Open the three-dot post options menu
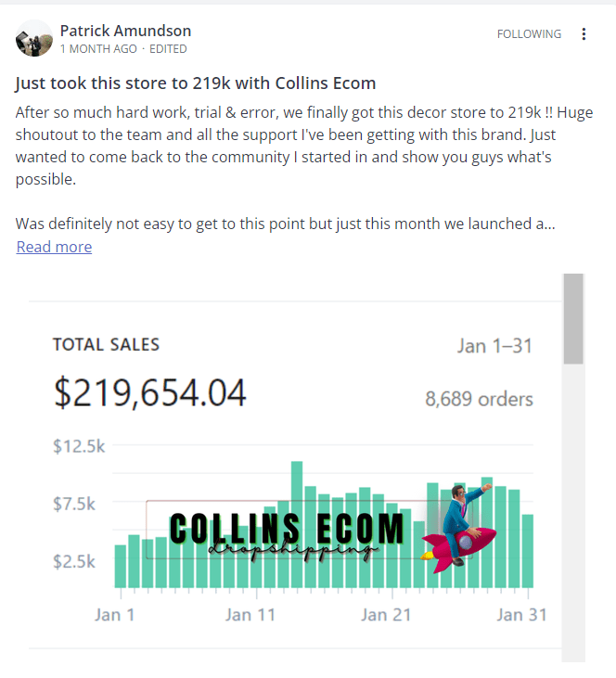This screenshot has height=678, width=616. 584,34
